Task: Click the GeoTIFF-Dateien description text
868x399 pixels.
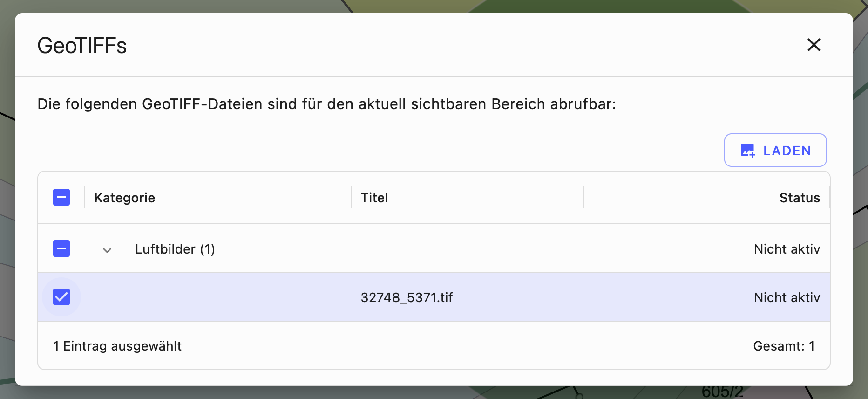Action: point(326,104)
